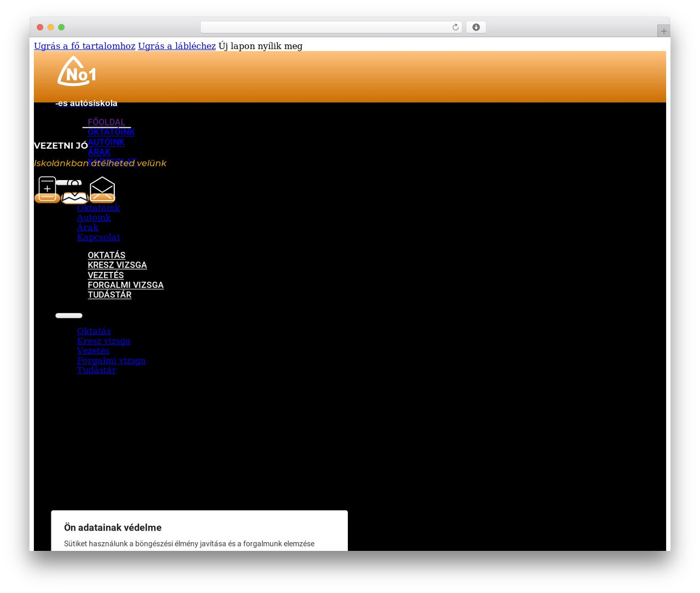Click the blue 'Tudástár' link

click(x=97, y=370)
